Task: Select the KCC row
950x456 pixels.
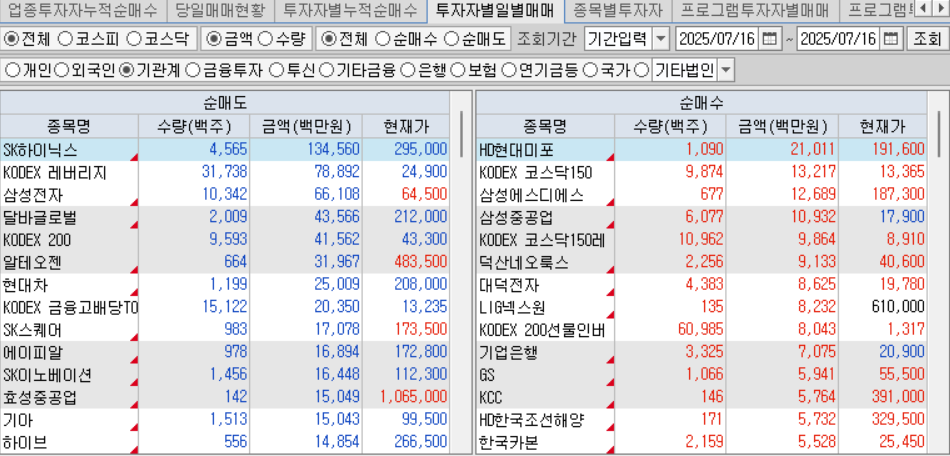Action: click(x=702, y=398)
